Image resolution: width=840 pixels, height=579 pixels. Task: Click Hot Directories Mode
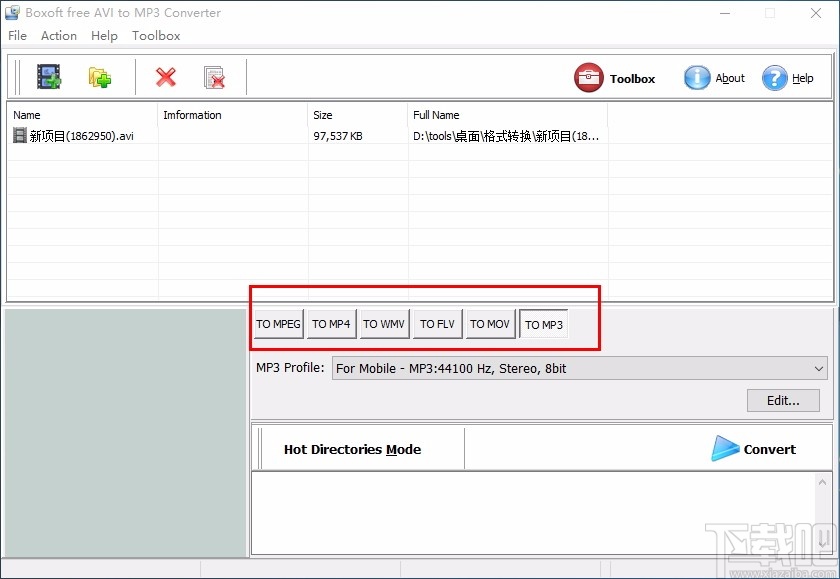(352, 448)
